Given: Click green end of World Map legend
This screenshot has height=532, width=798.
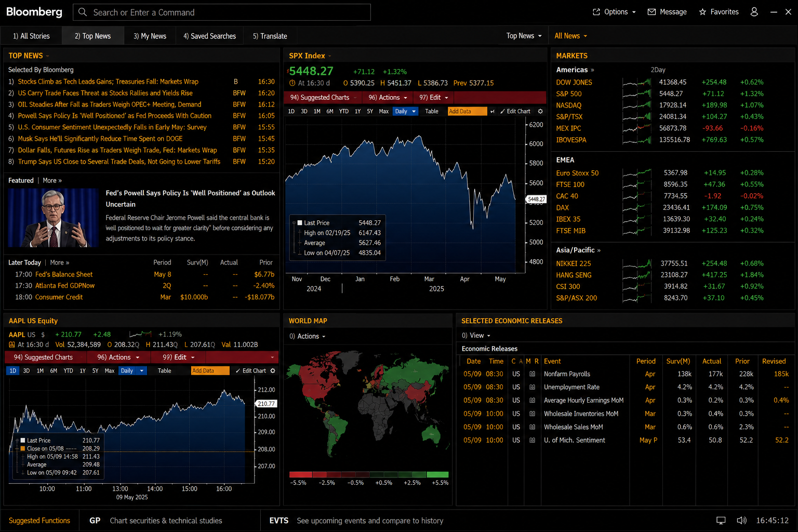Looking at the screenshot, I should pos(437,474).
